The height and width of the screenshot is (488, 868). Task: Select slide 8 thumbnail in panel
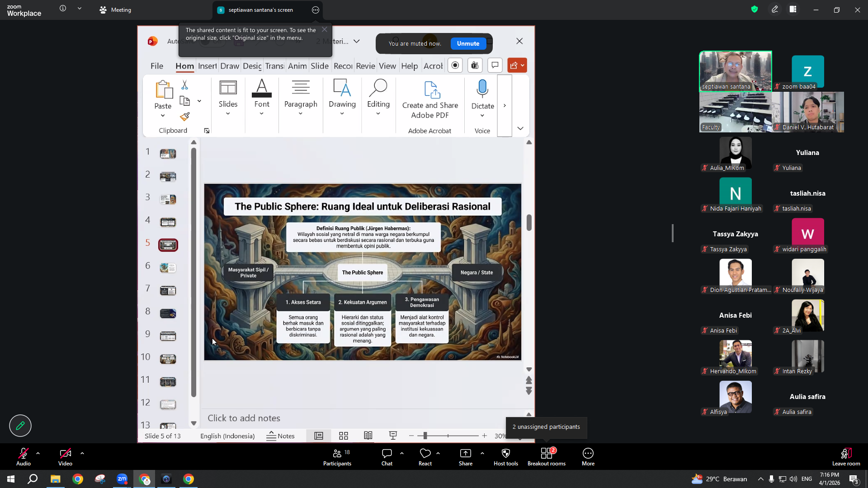pos(168,314)
